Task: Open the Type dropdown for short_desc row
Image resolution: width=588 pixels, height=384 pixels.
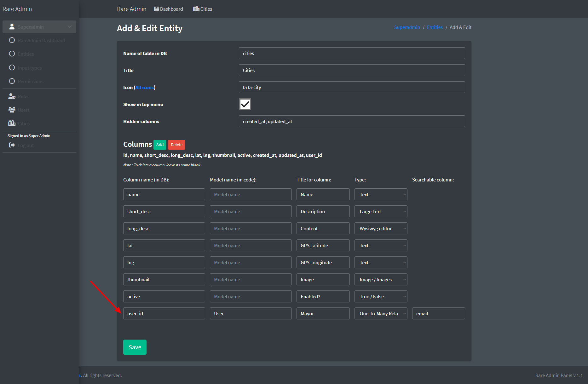Action: click(x=381, y=211)
